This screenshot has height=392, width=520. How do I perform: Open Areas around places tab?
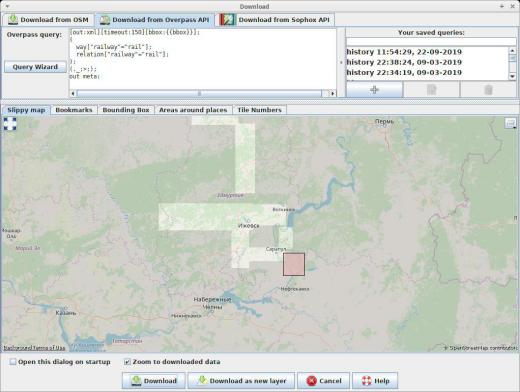193,110
